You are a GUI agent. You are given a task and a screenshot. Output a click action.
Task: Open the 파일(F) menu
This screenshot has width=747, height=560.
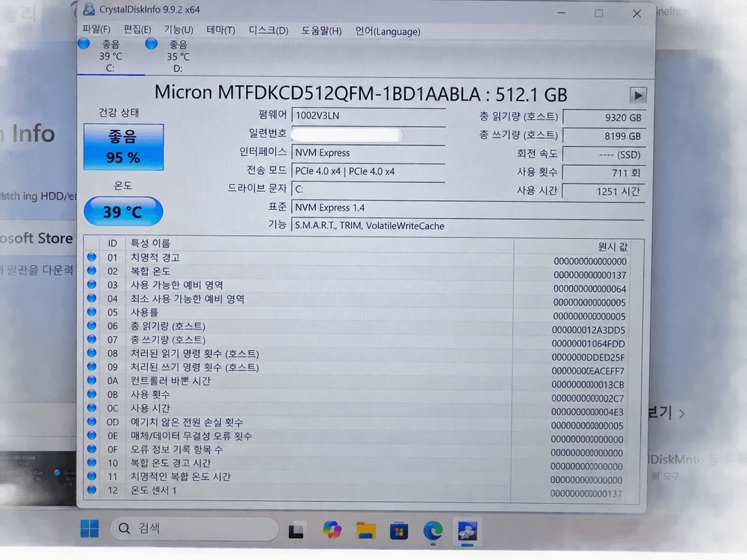click(x=96, y=30)
